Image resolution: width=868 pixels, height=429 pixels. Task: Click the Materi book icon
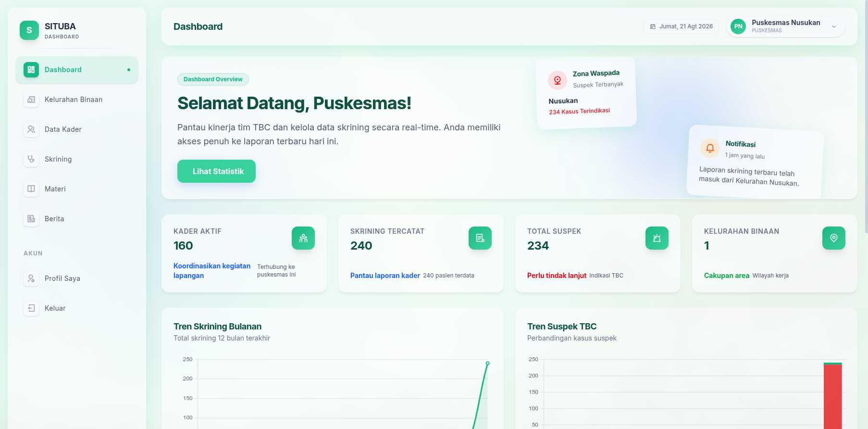click(31, 189)
